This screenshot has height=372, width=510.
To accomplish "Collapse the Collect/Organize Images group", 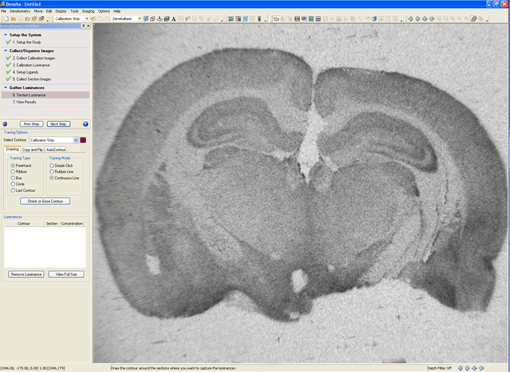I will click(5, 51).
